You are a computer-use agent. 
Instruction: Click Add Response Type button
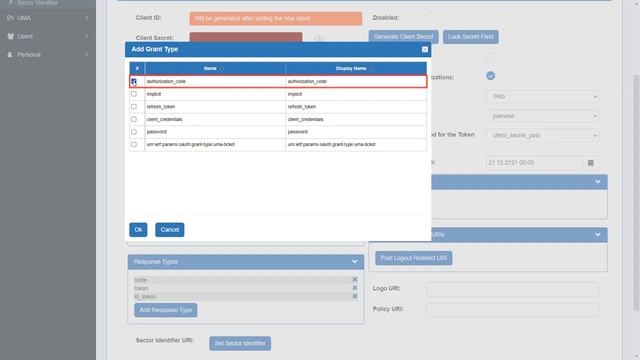click(x=166, y=310)
